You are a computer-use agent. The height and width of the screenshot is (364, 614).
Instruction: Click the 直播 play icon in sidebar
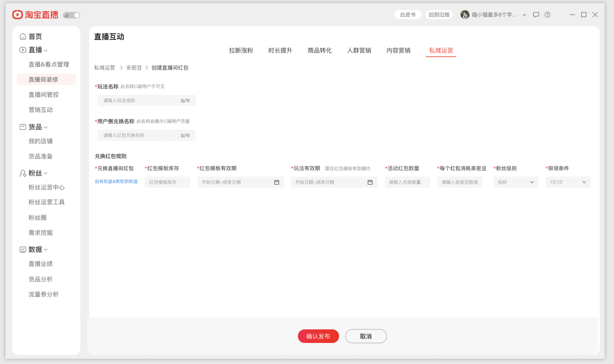(x=23, y=49)
